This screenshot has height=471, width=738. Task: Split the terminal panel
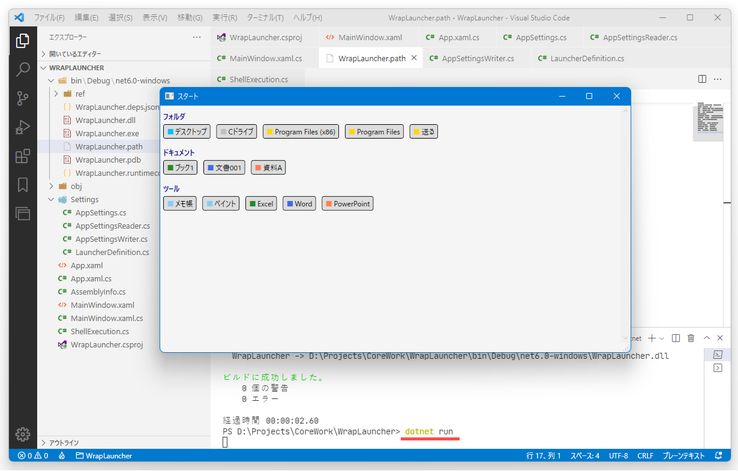tap(676, 338)
